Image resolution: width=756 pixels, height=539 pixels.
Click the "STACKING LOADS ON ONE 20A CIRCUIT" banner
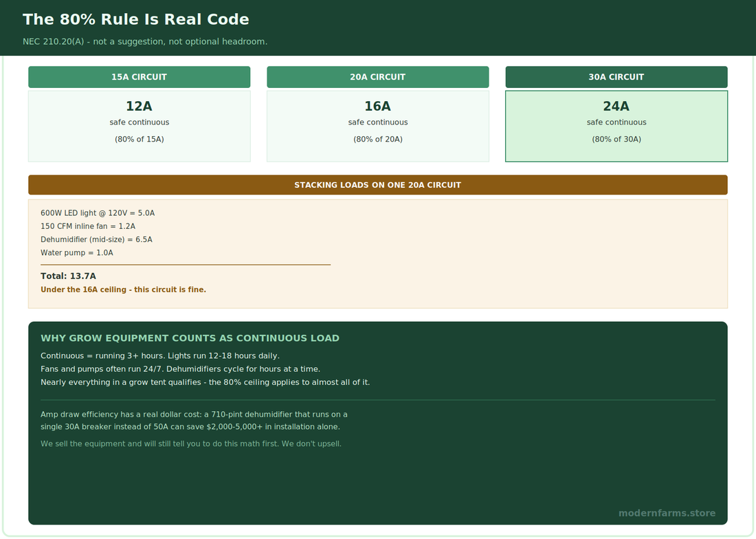378,185
